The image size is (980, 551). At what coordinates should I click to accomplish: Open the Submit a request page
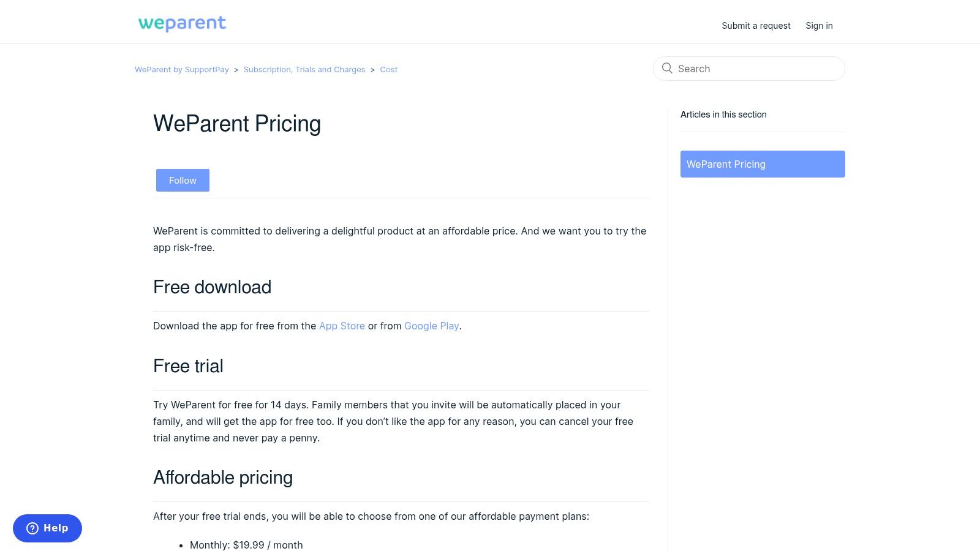pos(756,26)
